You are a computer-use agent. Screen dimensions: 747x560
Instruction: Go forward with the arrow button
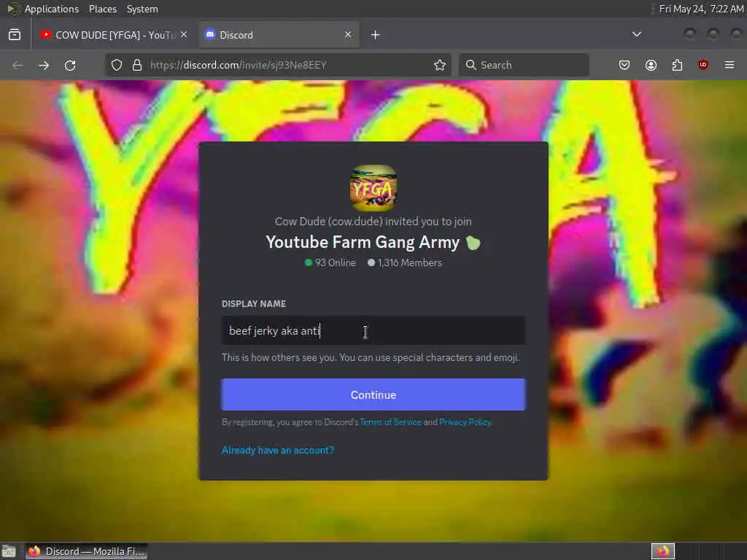pos(44,65)
